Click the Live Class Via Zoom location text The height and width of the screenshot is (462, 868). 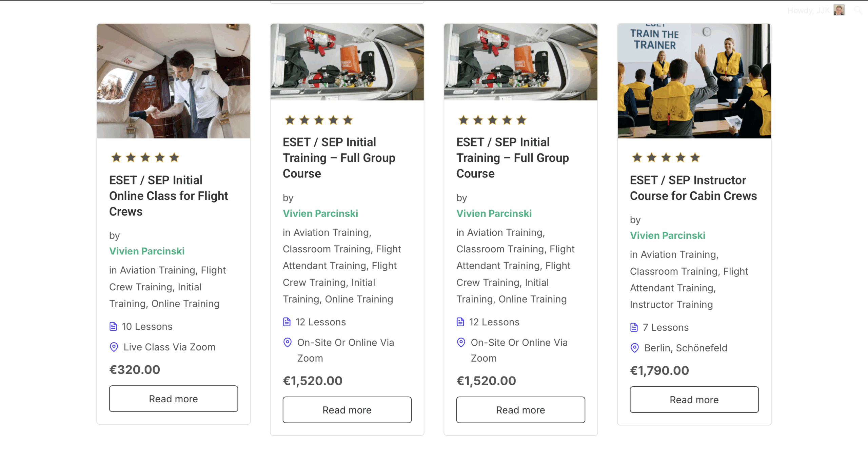coord(170,347)
